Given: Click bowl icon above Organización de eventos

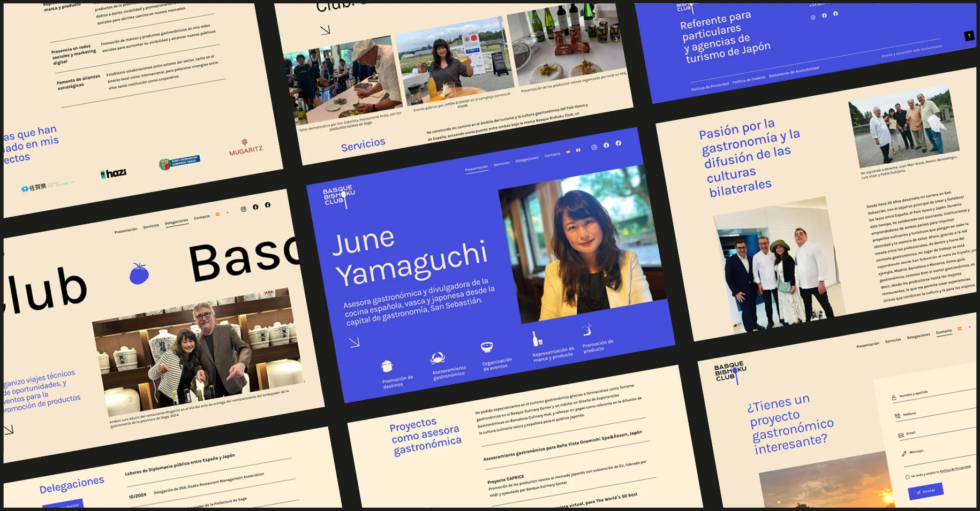Looking at the screenshot, I should tap(487, 347).
